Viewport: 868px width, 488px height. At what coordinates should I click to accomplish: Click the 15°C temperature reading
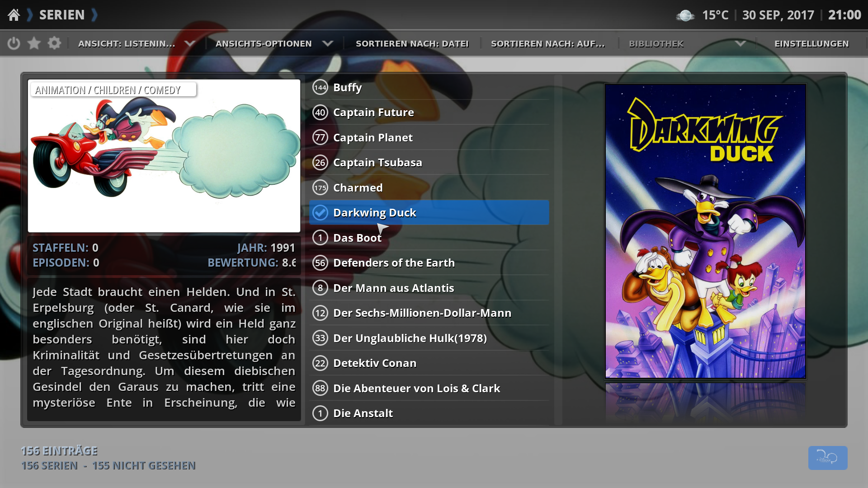[x=715, y=15]
